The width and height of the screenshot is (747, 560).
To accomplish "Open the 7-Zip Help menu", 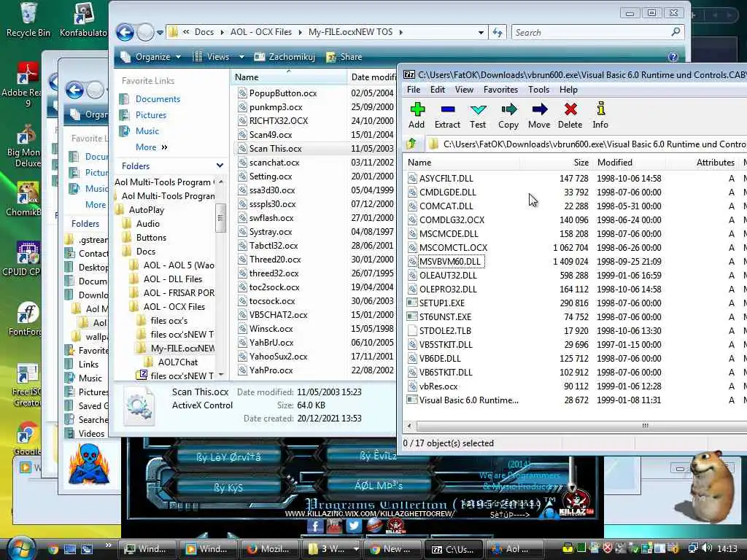I will point(568,90).
